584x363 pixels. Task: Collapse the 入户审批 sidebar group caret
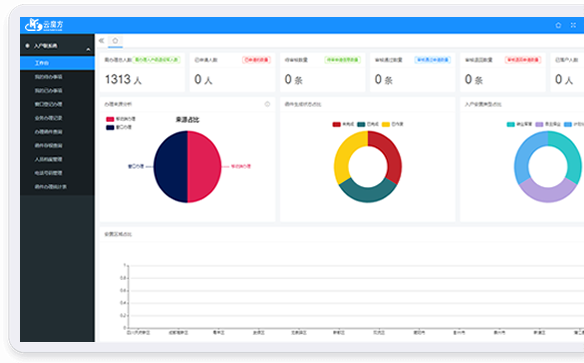tap(88, 49)
